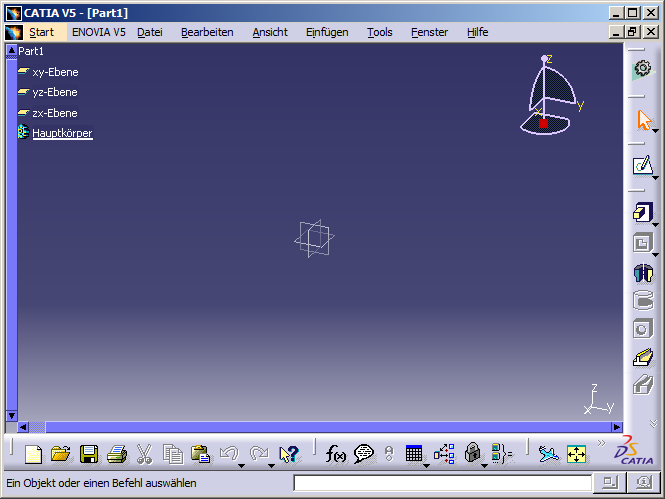The width and height of the screenshot is (665, 499).
Task: Click the speech bubble comment icon
Action: point(363,454)
